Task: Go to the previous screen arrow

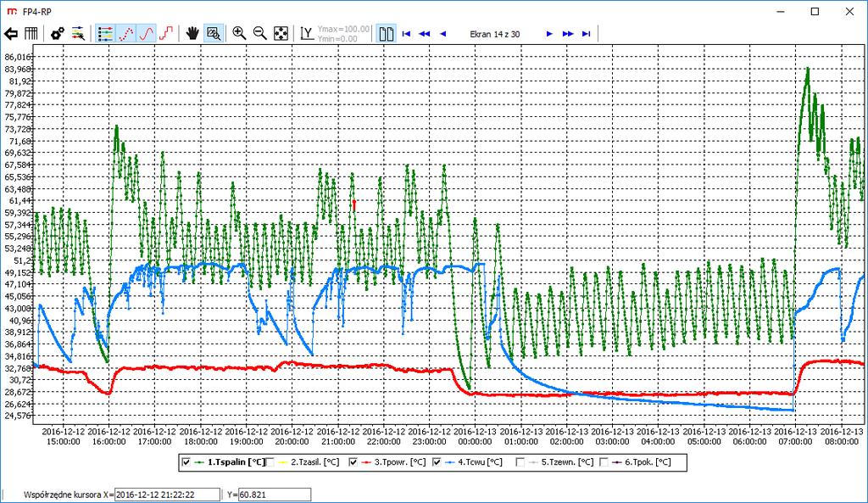Action: click(x=442, y=34)
